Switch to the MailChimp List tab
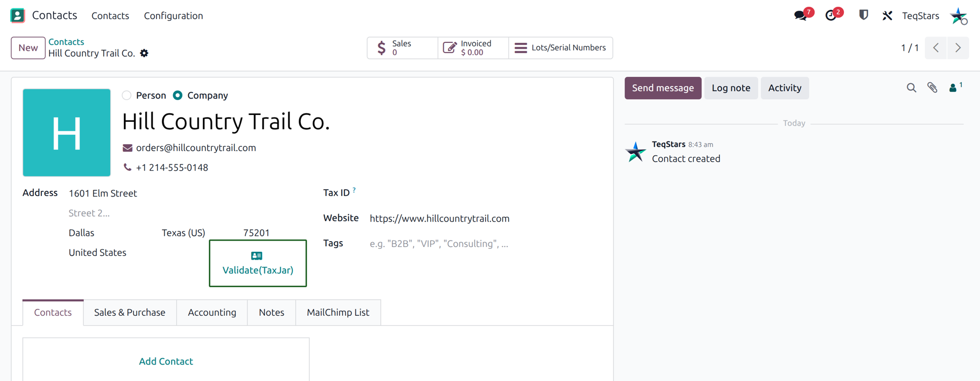This screenshot has height=381, width=980. (338, 313)
